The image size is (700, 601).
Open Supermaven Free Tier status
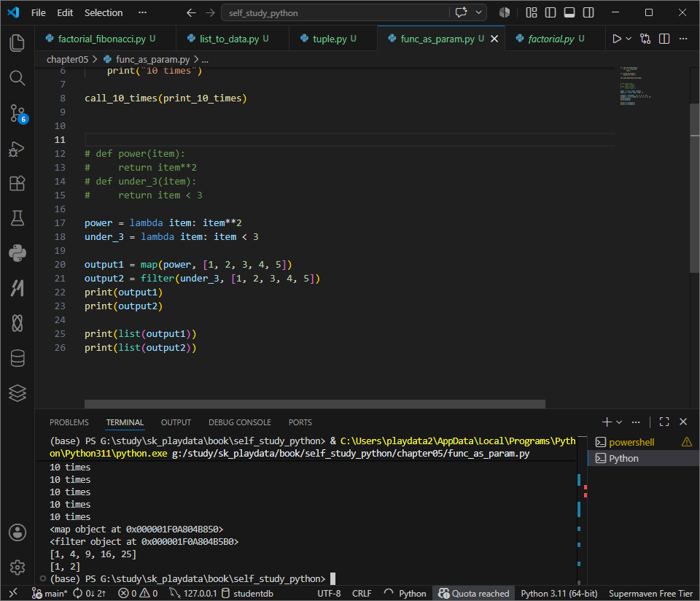(x=650, y=593)
